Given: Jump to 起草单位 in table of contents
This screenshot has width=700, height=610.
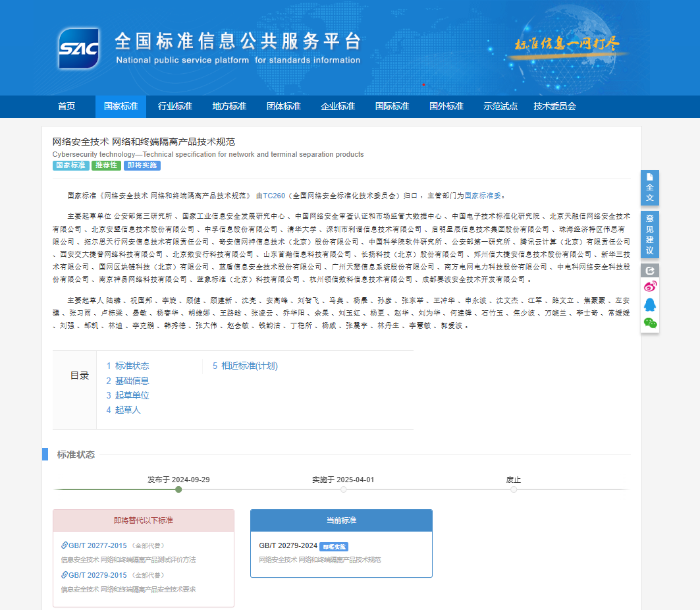Looking at the screenshot, I should point(128,395).
